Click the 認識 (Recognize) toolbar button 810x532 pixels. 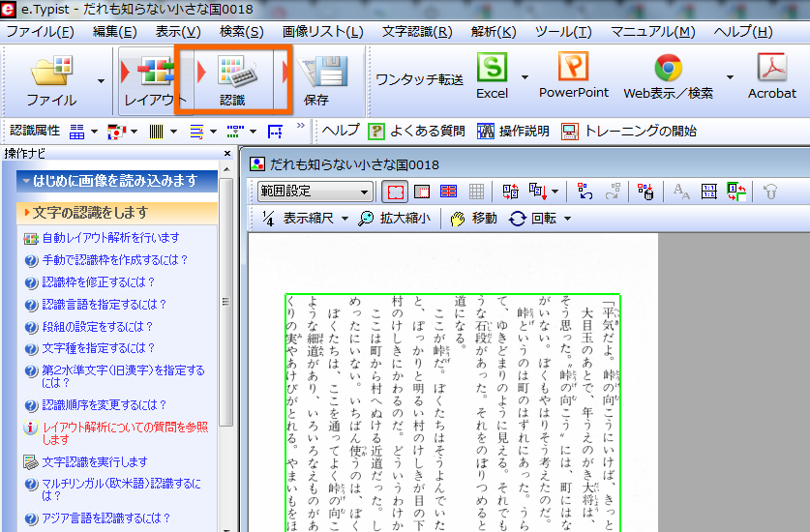tap(232, 79)
